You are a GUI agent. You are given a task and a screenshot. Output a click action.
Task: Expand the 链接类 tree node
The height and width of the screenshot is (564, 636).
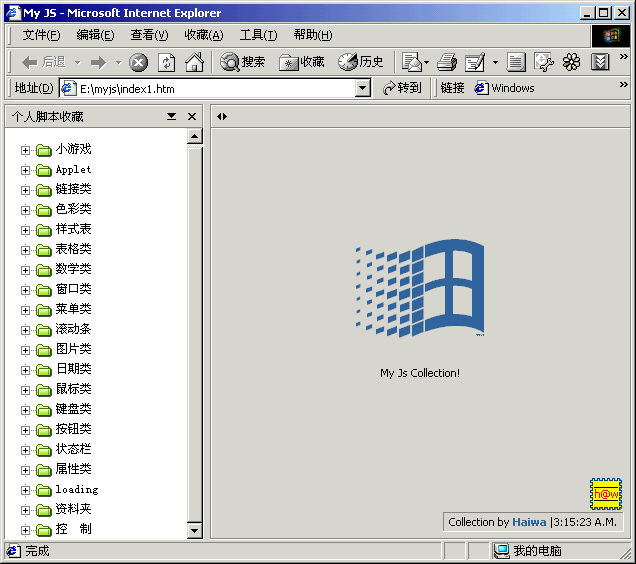pyautogui.click(x=25, y=190)
